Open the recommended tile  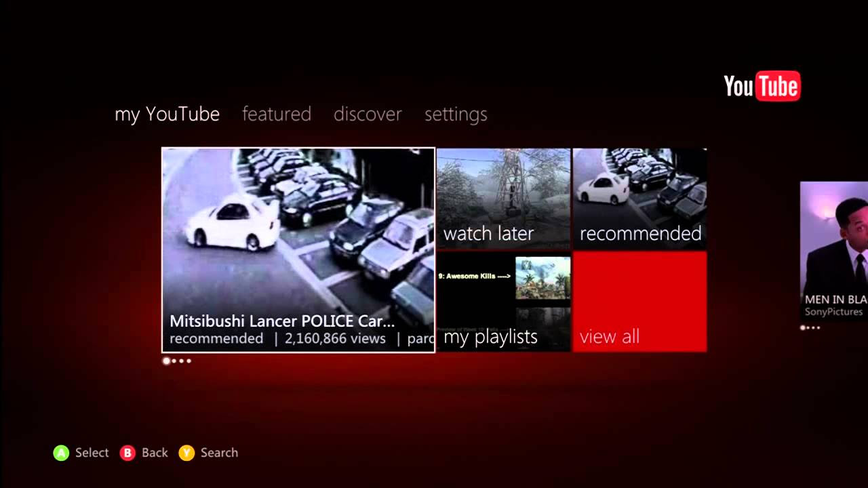click(x=639, y=199)
